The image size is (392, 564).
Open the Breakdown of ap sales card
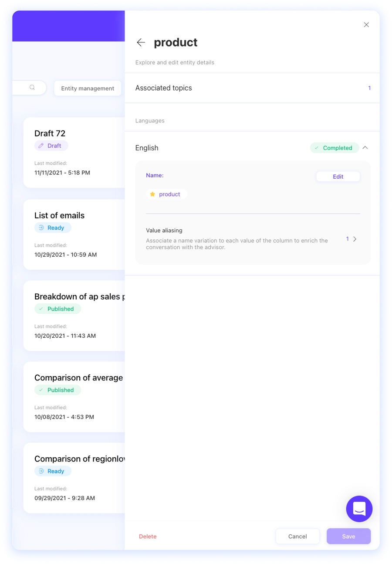tap(74, 316)
